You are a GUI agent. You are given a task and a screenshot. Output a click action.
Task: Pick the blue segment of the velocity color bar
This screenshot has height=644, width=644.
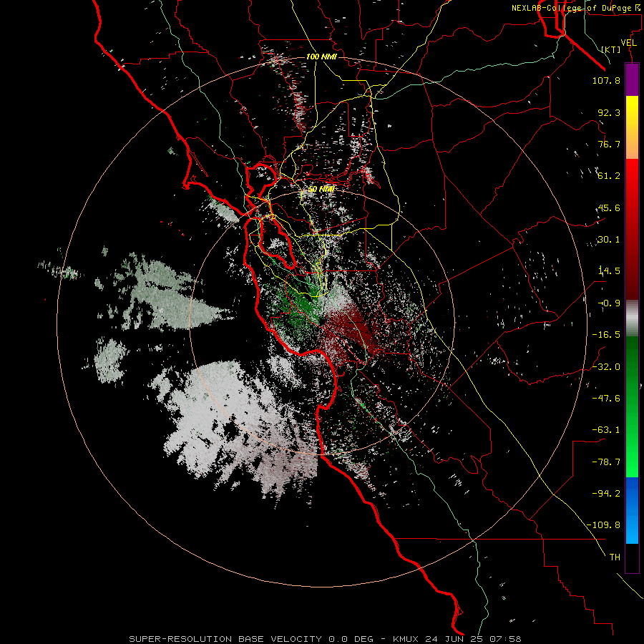(632, 510)
